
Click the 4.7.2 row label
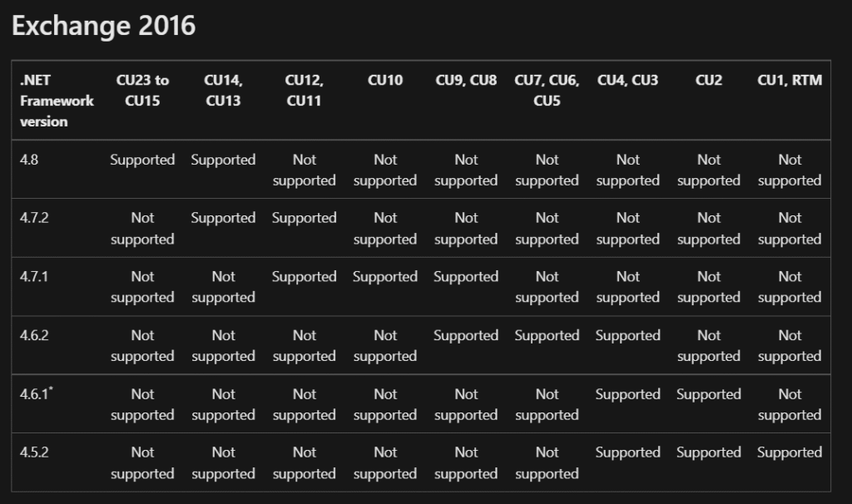click(x=34, y=218)
